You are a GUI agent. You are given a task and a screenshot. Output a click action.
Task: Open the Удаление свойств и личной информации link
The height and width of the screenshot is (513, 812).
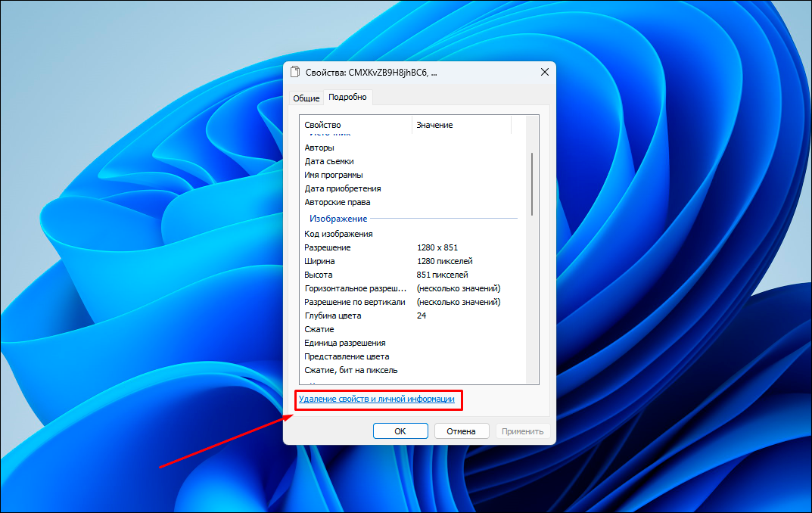click(376, 399)
